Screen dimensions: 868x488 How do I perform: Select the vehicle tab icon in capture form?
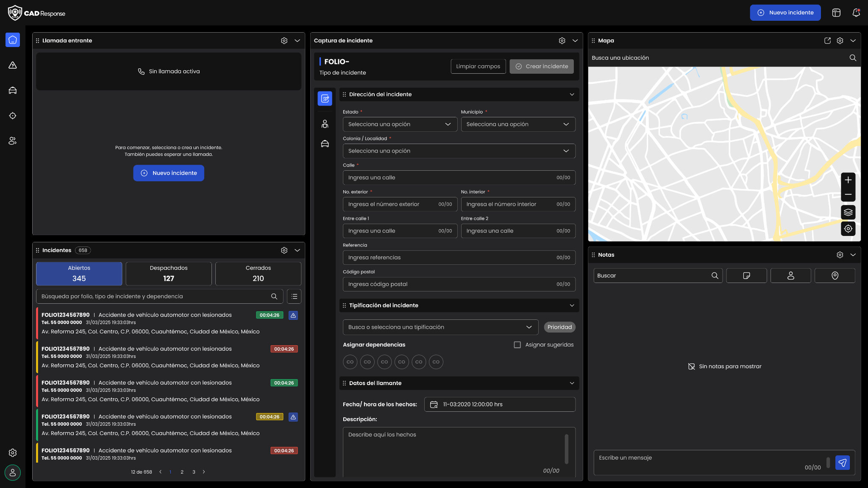[x=325, y=144]
